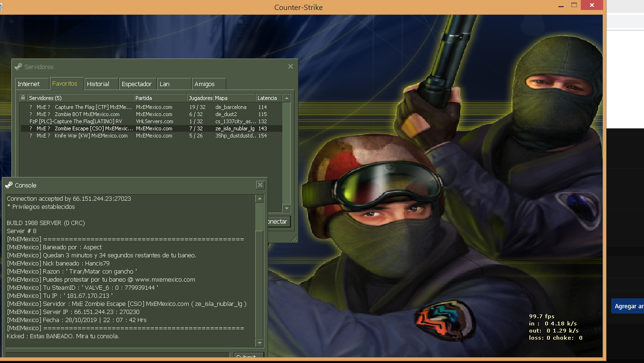The width and height of the screenshot is (644, 363).
Task: Click the Agregar button in the background window
Action: coord(628,306)
